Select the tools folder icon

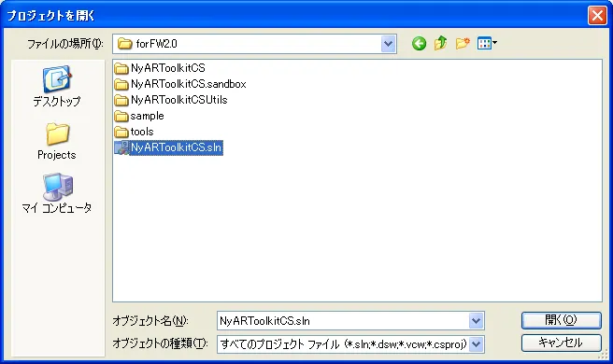point(121,132)
